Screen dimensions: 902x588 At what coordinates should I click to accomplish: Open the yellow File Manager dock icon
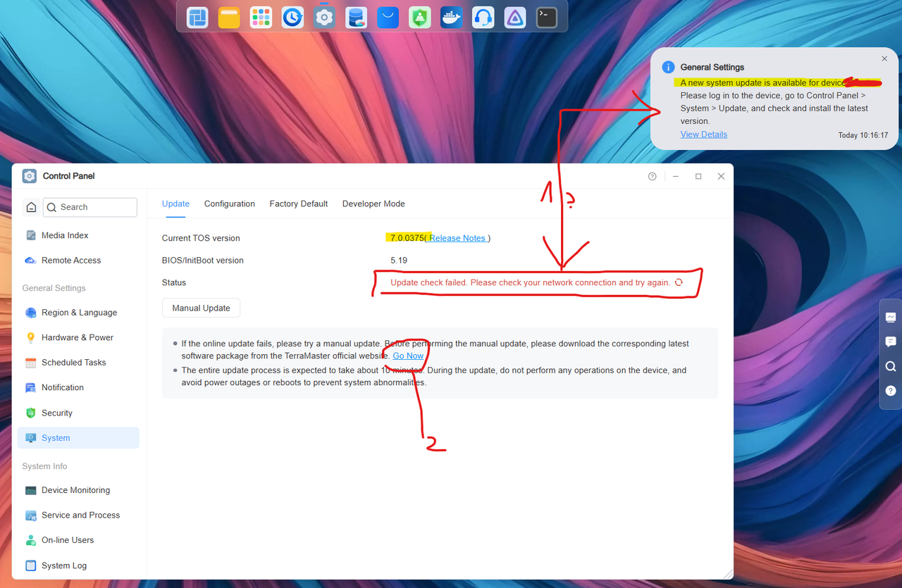pos(229,18)
